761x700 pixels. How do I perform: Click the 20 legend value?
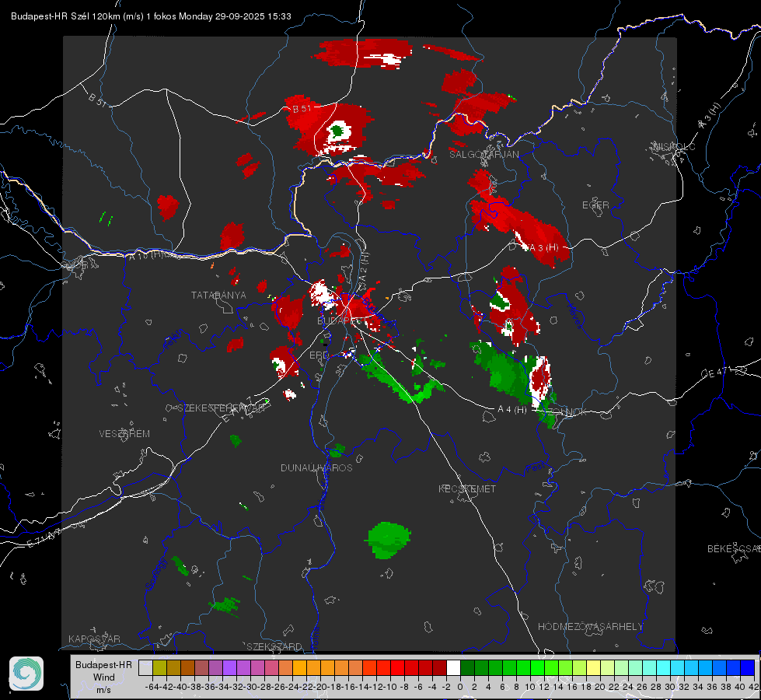[600, 687]
